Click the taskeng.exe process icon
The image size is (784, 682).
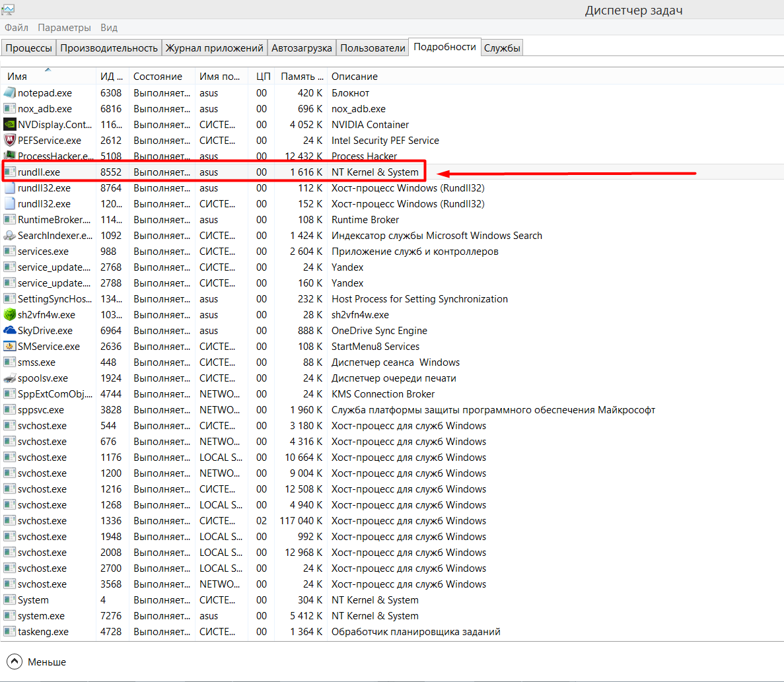(9, 632)
